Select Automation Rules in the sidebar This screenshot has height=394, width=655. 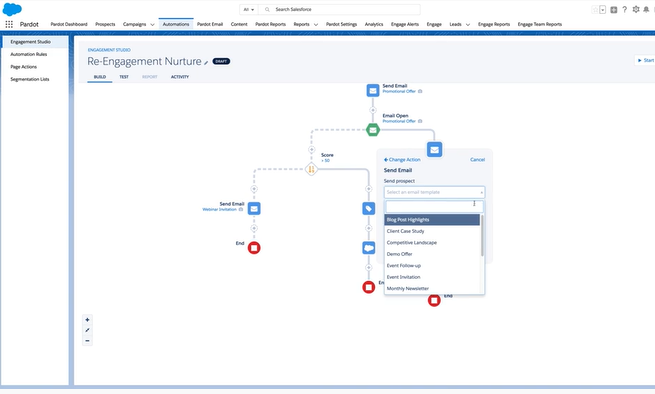point(29,54)
